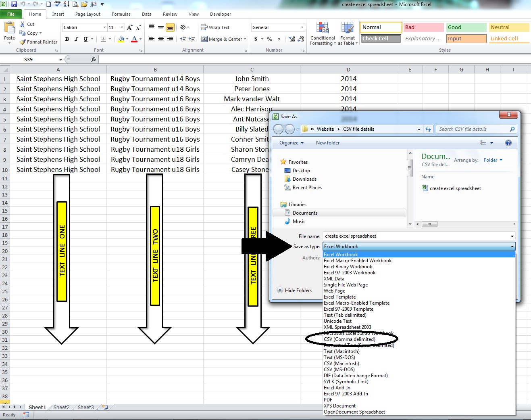The width and height of the screenshot is (531, 420).
Task: Open Conditional Formatting menu
Action: (322, 34)
